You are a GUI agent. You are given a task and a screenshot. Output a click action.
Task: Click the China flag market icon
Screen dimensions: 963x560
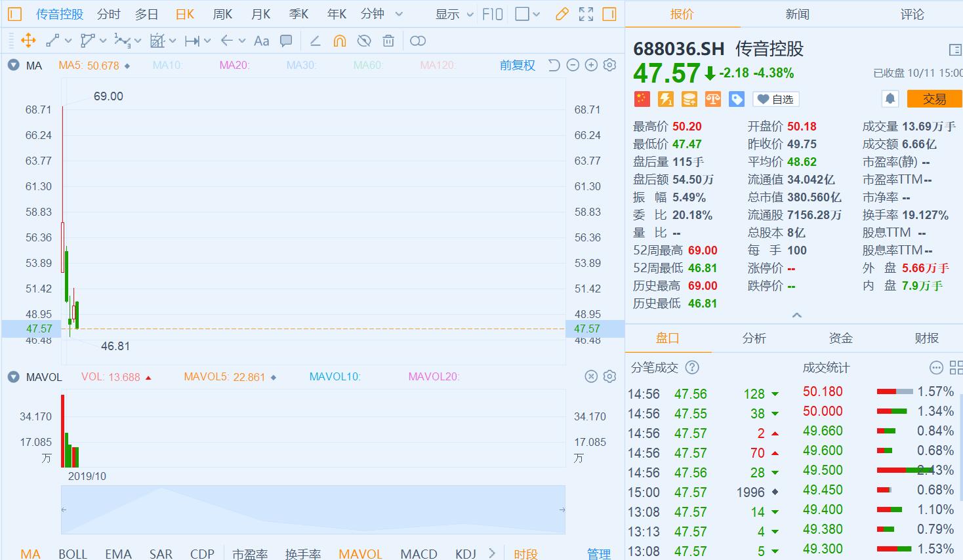[x=642, y=99]
